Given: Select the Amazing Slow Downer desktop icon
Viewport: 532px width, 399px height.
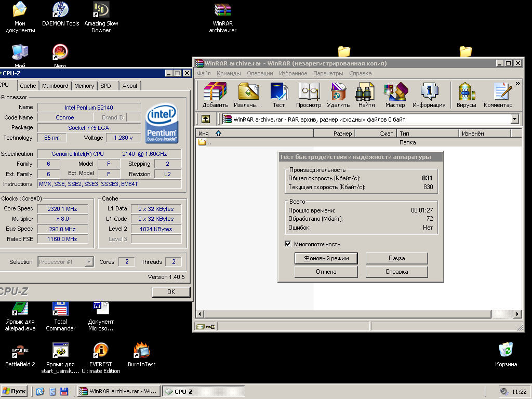Looking at the screenshot, I should point(101,17).
